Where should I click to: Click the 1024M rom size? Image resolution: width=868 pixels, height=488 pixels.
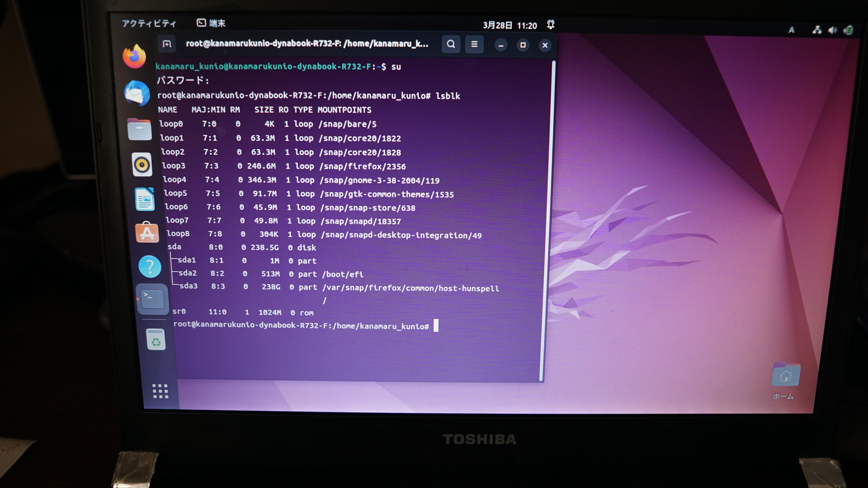pyautogui.click(x=270, y=313)
